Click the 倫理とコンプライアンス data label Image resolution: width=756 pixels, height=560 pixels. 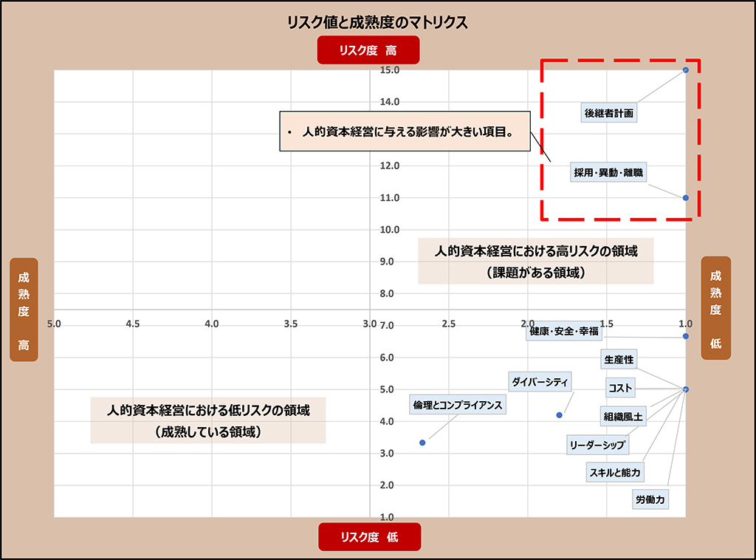(457, 405)
